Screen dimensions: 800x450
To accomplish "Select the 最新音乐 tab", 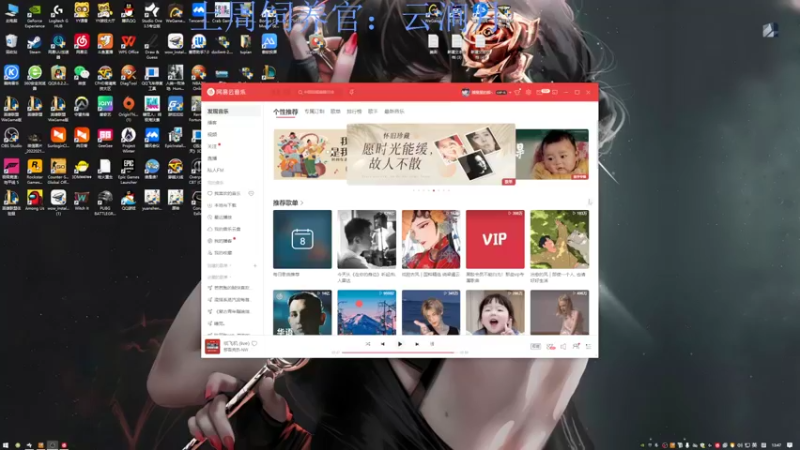I will 394,111.
